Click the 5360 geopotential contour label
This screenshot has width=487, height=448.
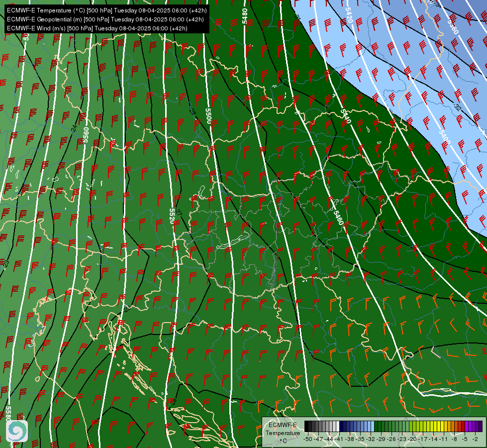[x=453, y=26]
